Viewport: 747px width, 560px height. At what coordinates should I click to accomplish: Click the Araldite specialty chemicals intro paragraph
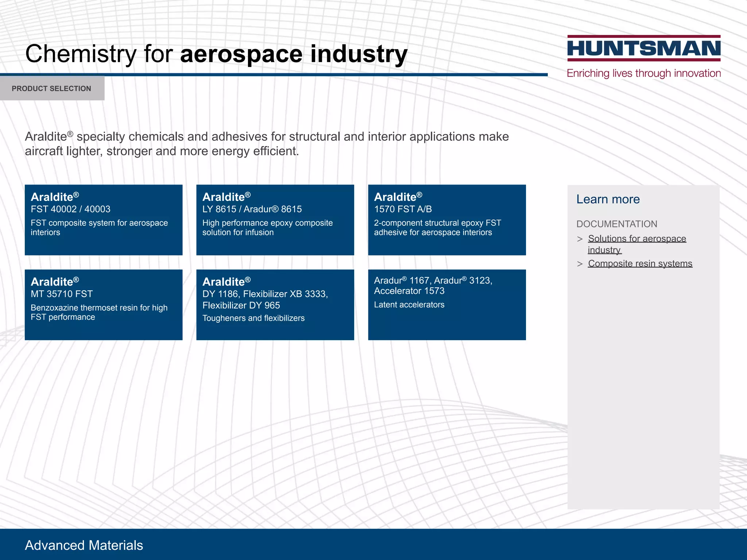tap(266, 144)
